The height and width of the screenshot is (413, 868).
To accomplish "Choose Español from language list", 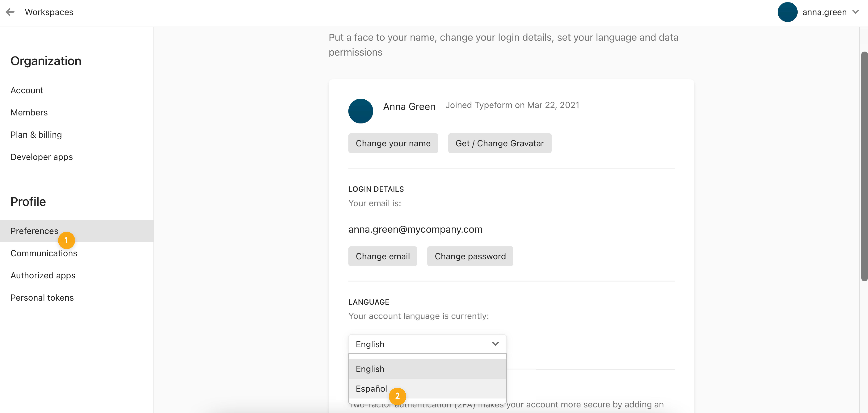I will coord(427,389).
